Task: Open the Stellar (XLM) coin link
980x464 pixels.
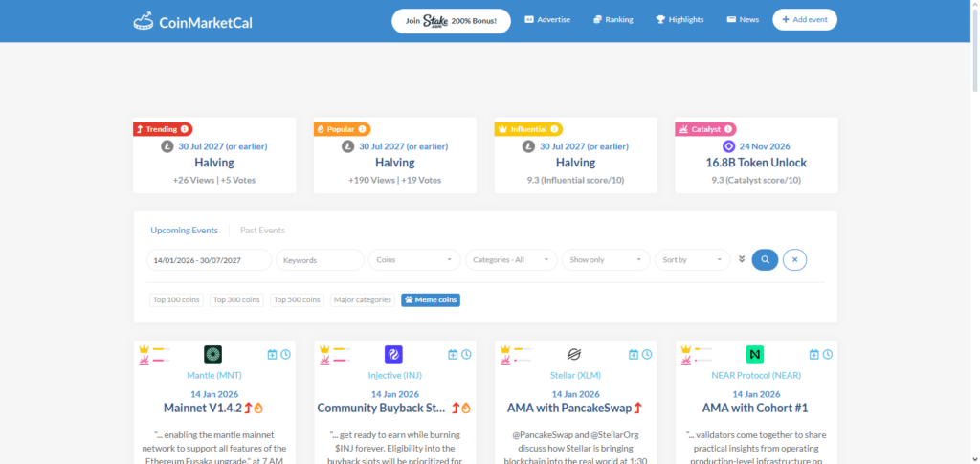Action: [x=575, y=375]
